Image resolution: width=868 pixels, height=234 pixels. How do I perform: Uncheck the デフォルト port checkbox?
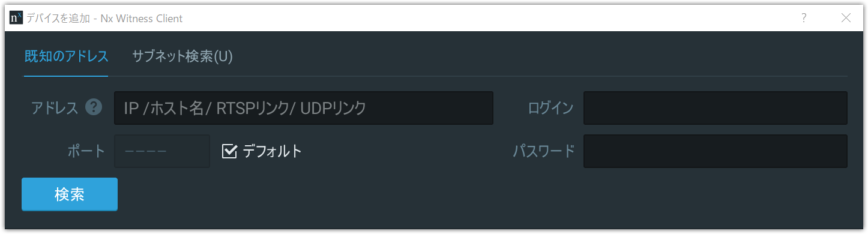[x=229, y=151]
